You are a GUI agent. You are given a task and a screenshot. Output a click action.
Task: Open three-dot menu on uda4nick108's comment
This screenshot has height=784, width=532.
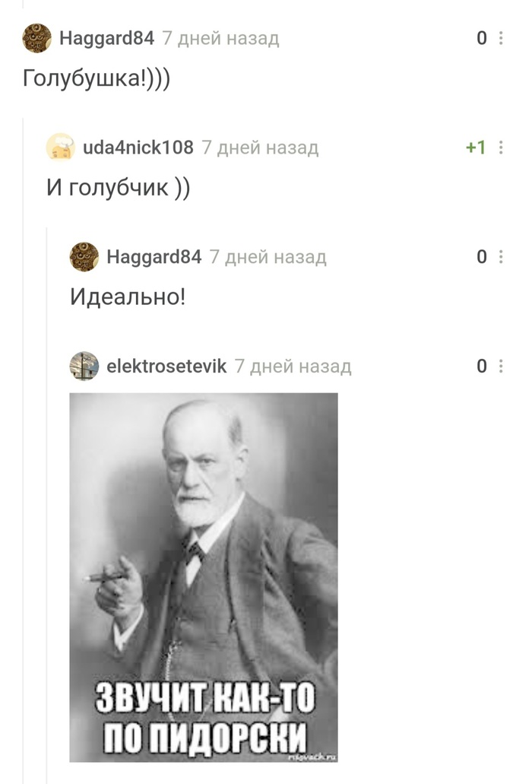click(501, 148)
